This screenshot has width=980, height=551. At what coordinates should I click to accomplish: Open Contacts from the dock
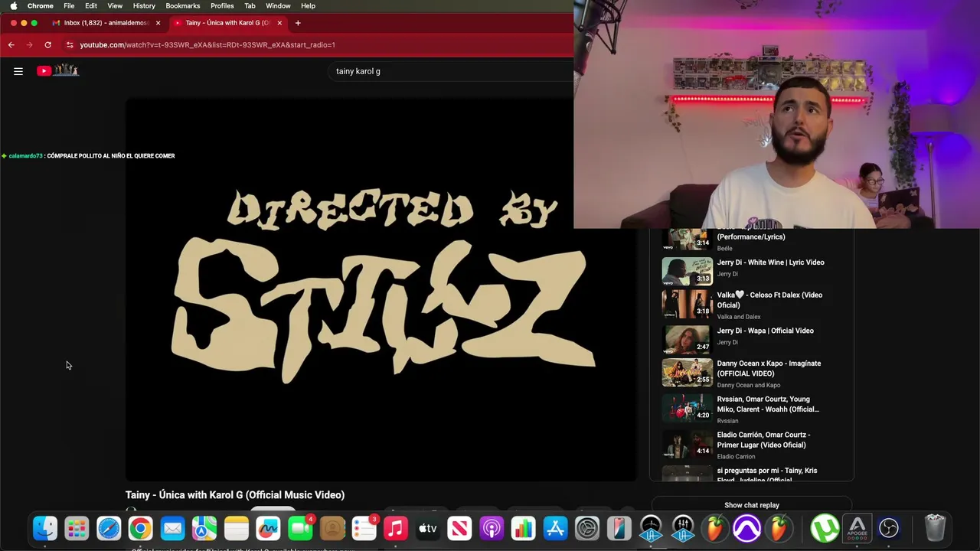(x=332, y=528)
